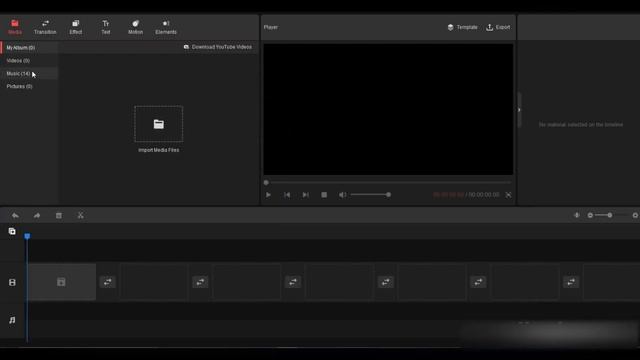The height and width of the screenshot is (360, 640).
Task: Click the scissors split icon
Action: [x=80, y=216]
